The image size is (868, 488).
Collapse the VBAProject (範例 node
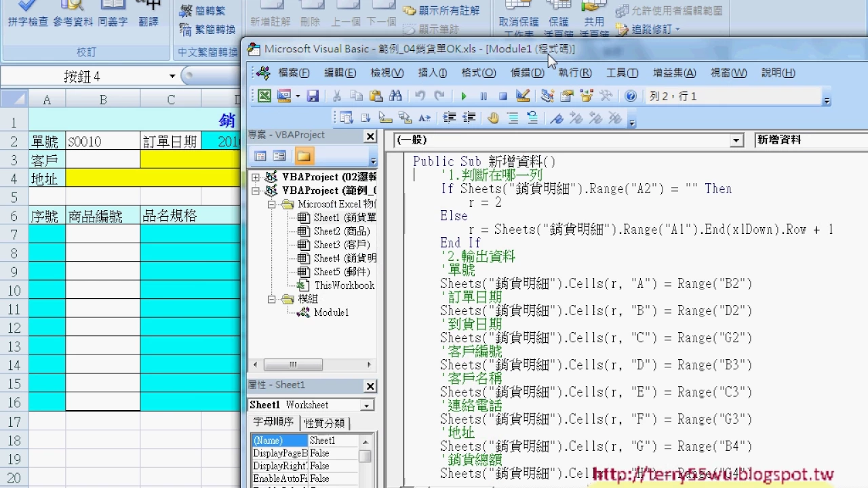pyautogui.click(x=256, y=190)
